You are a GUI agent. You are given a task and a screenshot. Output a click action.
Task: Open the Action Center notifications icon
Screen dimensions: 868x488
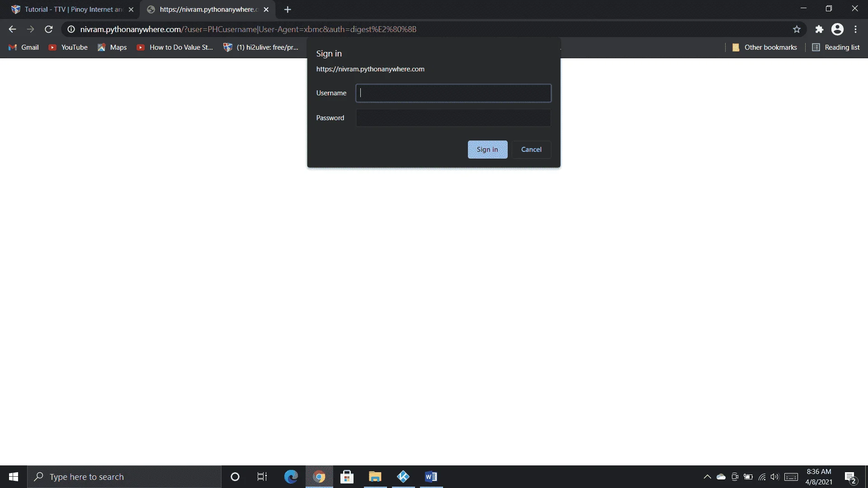850,477
